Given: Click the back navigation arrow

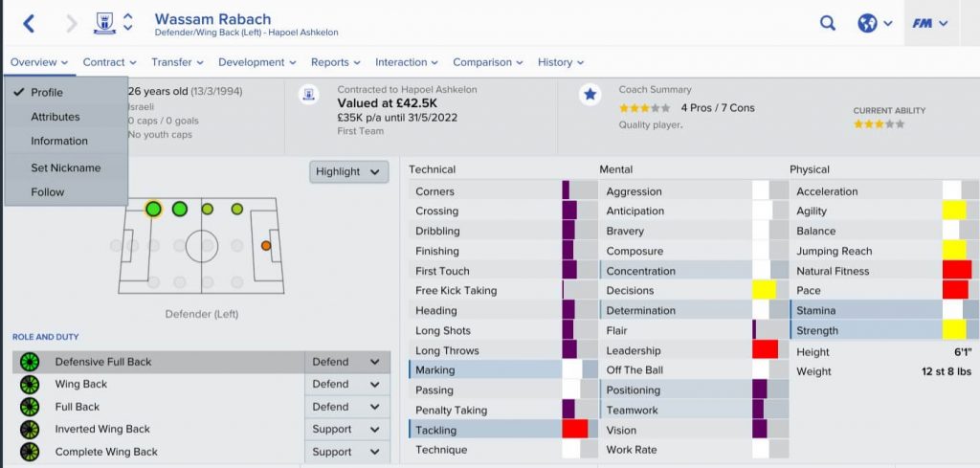Looking at the screenshot, I should [29, 24].
